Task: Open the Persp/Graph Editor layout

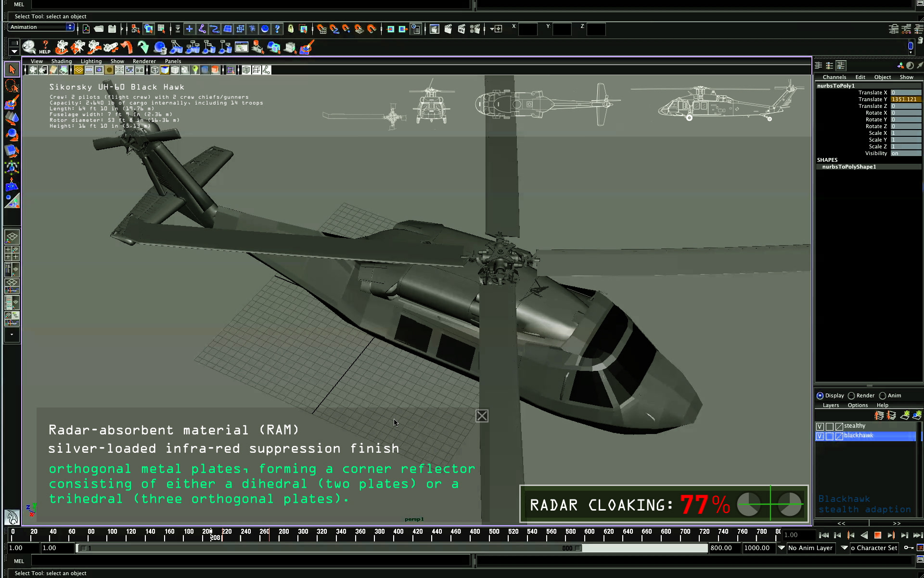Action: pos(12,286)
